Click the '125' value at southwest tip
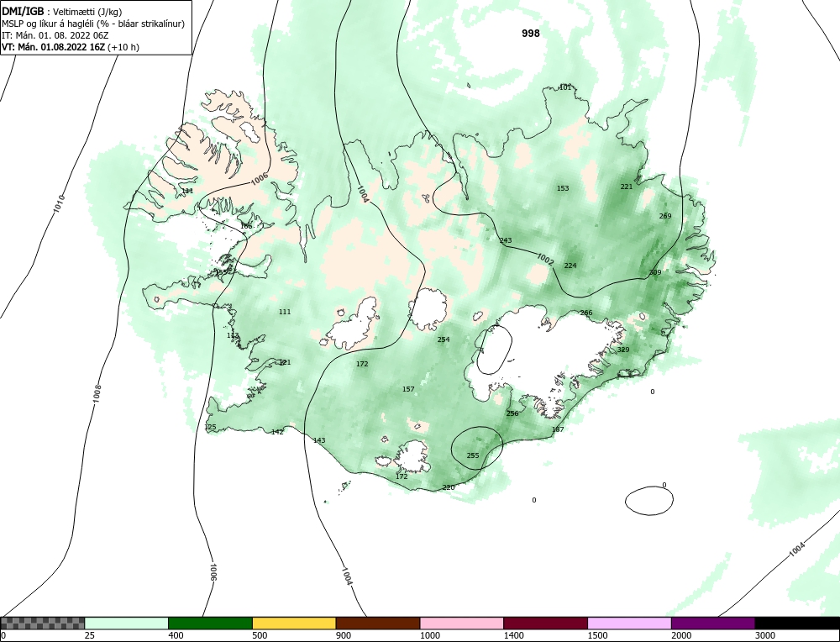Screen dimensions: 840x642 210,427
